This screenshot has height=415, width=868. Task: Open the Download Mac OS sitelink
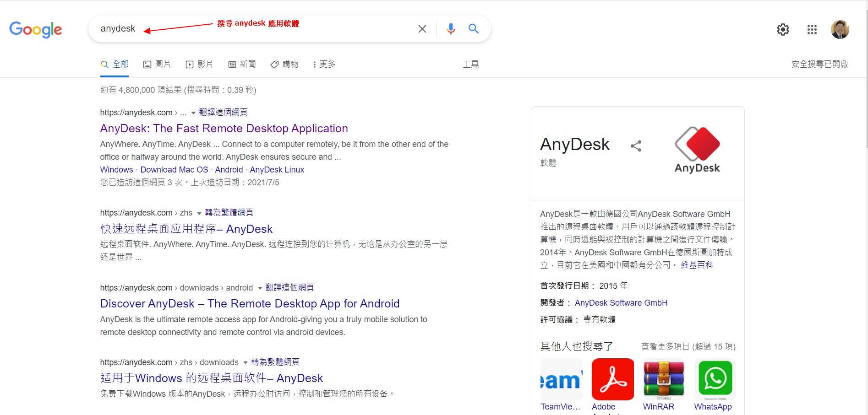[174, 170]
